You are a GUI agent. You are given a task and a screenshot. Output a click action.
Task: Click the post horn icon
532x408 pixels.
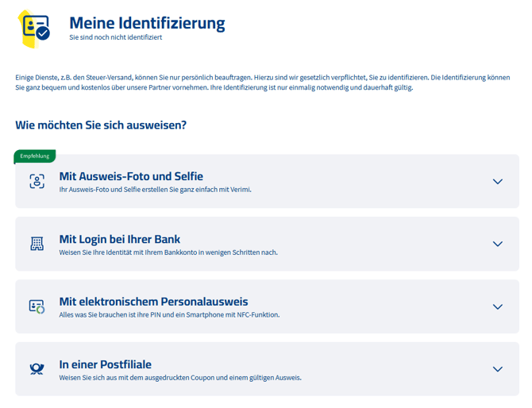click(x=37, y=369)
